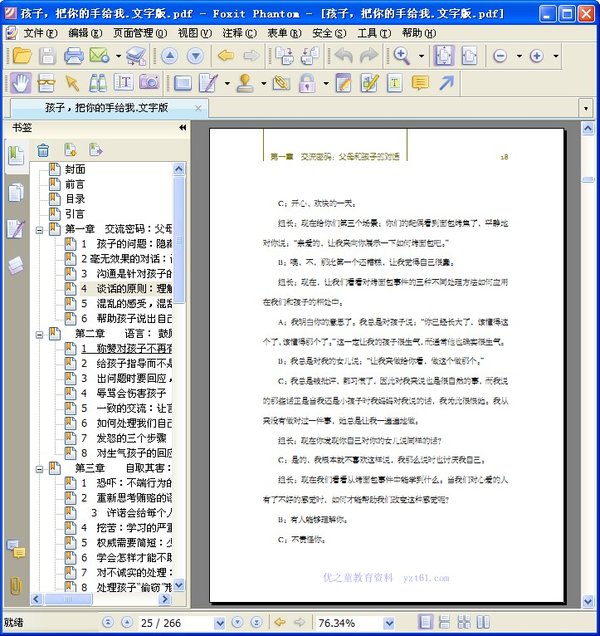Viewport: 600px width, 636px height.
Task: Close the 孩子，把你的手给我 document tab
Action: point(198,108)
